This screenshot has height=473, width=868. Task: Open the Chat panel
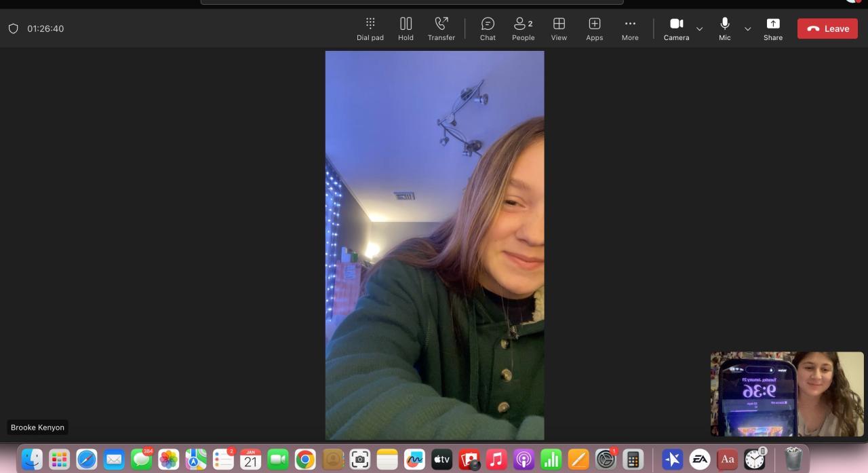point(488,29)
